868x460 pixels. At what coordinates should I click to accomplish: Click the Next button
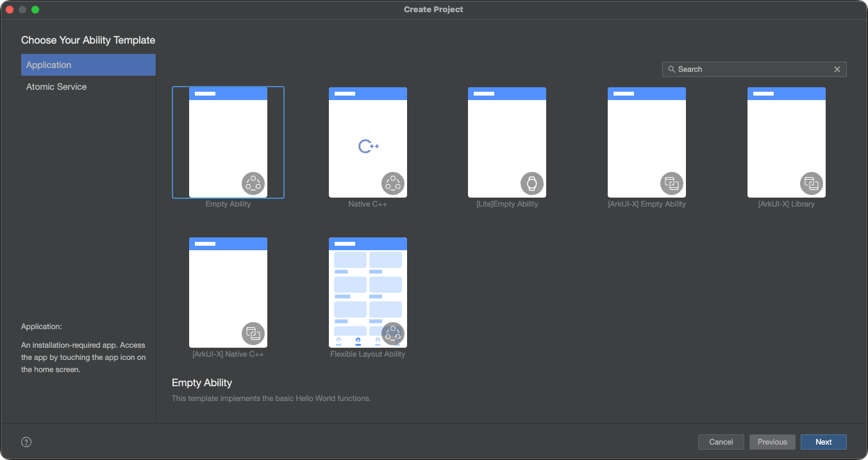click(x=824, y=442)
